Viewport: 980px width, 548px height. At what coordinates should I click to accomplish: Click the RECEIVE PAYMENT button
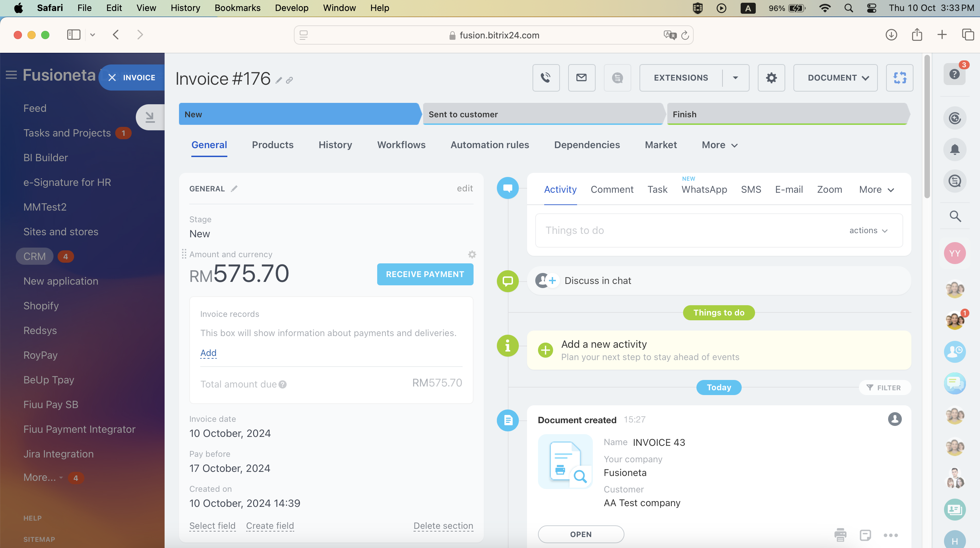[x=425, y=274]
